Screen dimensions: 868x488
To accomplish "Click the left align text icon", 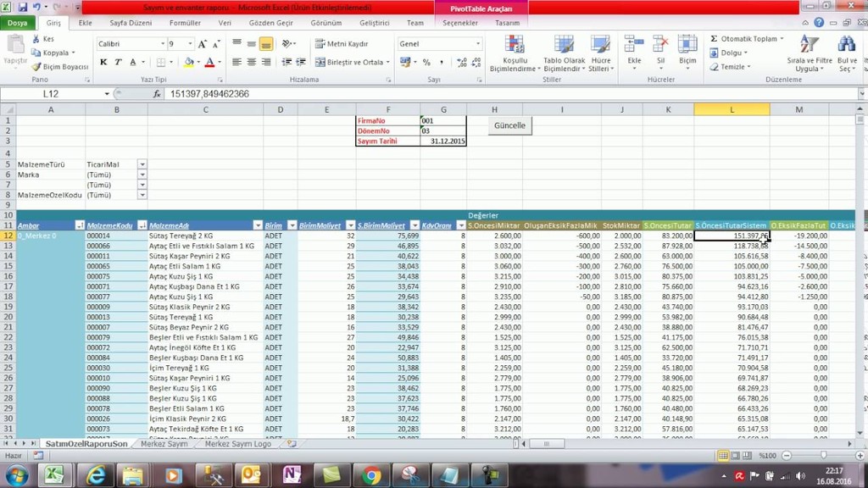I will (237, 62).
